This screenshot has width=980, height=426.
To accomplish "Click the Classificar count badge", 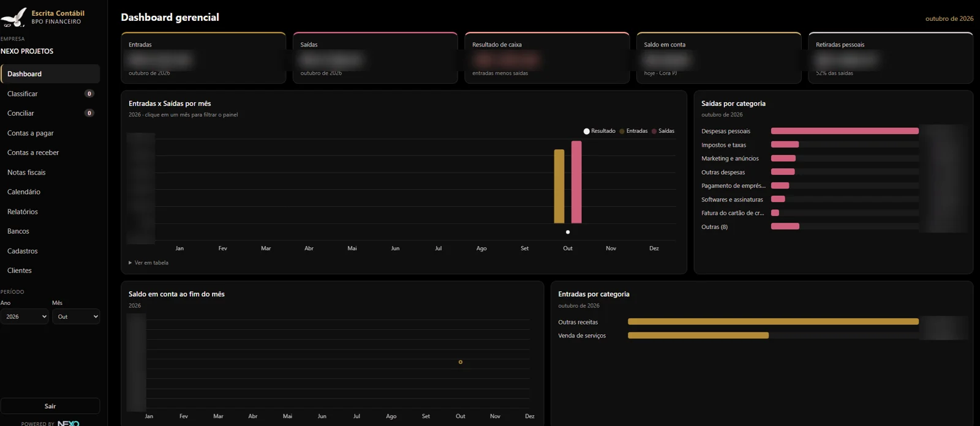I will (89, 94).
